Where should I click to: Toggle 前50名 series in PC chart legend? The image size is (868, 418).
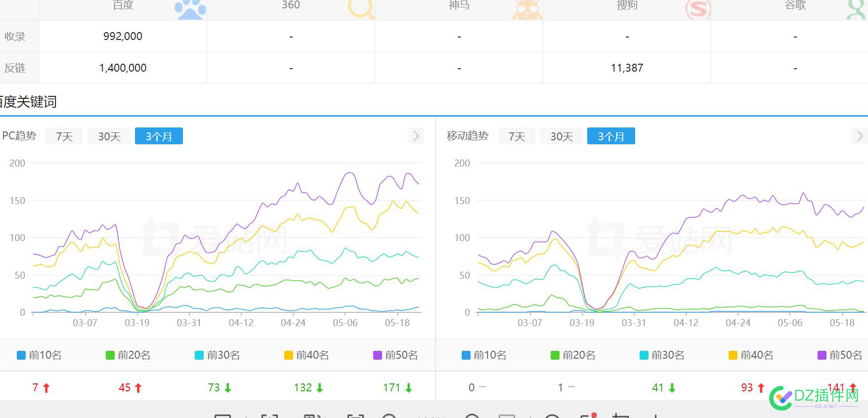pos(395,355)
